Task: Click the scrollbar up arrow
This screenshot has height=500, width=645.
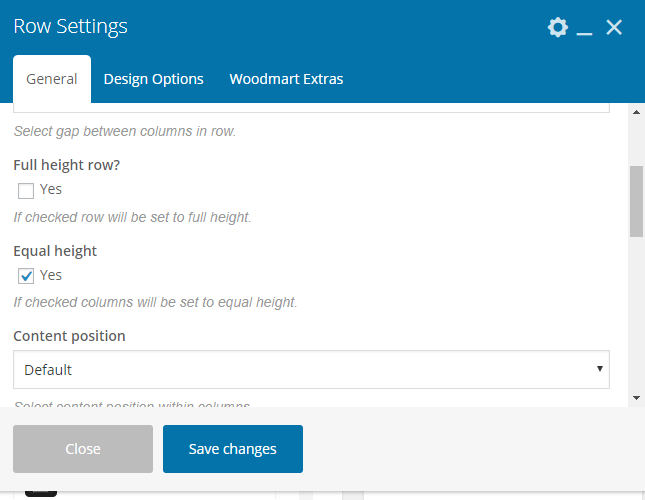Action: click(x=636, y=112)
